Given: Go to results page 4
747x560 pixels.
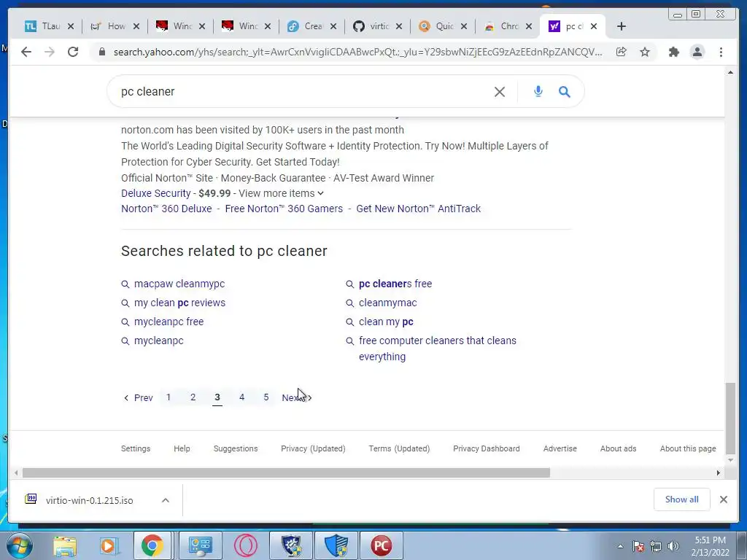Looking at the screenshot, I should point(242,397).
